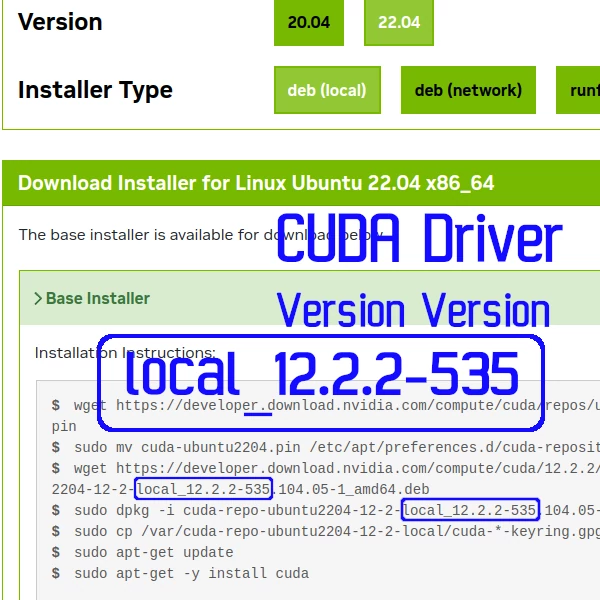Click 'The base installer is available' sentence

pyautogui.click(x=200, y=235)
